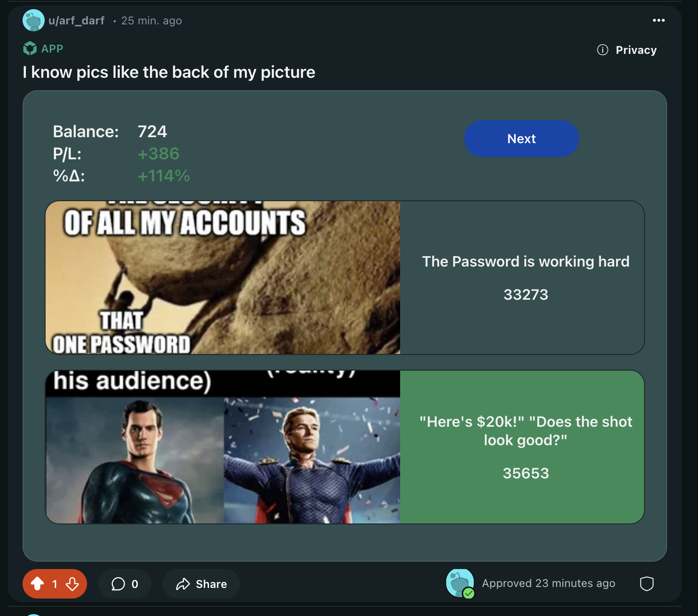Screen dimensions: 698x616
Task: Click the percent change value +114%
Action: tap(164, 176)
